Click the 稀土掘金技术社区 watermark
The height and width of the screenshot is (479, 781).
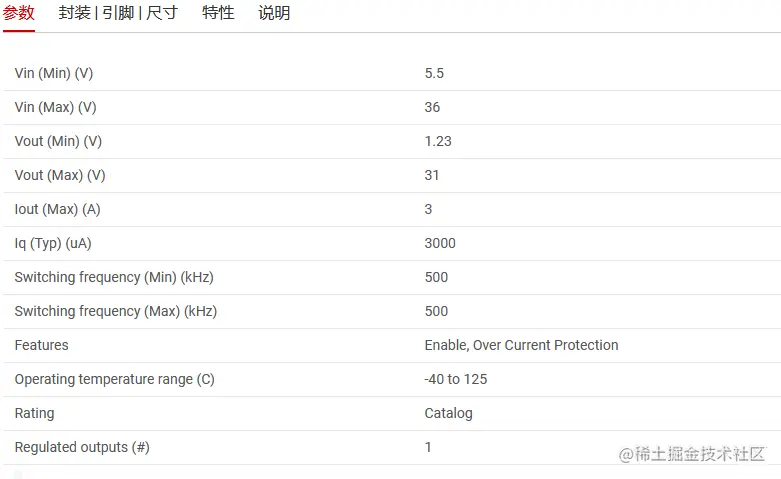pos(691,454)
